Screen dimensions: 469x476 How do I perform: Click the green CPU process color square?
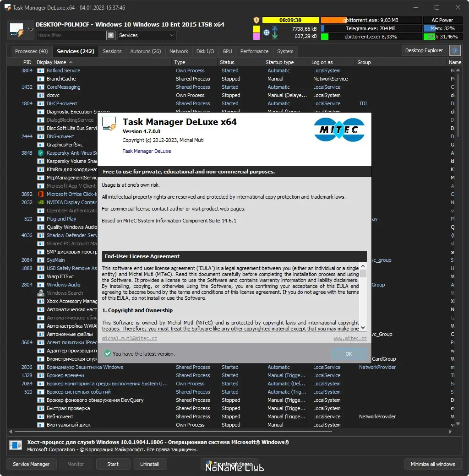[324, 37]
